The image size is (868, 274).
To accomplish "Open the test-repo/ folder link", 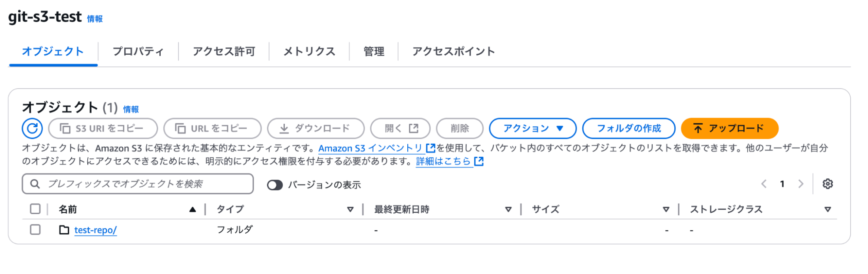I will pyautogui.click(x=96, y=230).
